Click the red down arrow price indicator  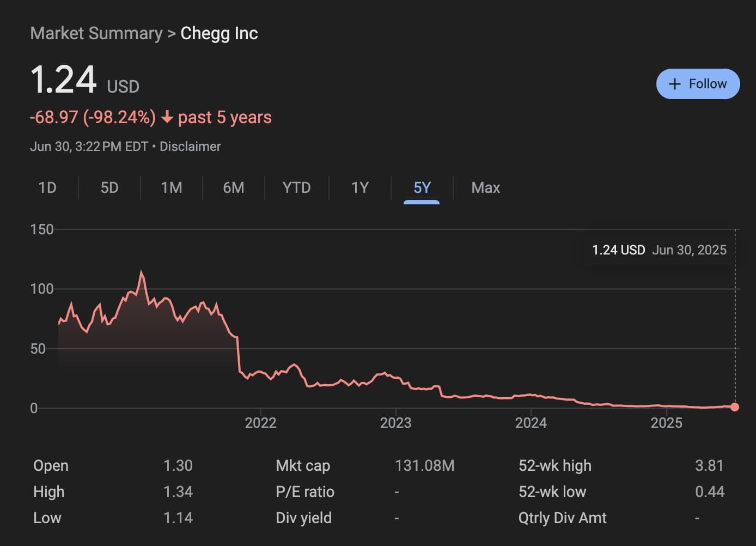[167, 118]
